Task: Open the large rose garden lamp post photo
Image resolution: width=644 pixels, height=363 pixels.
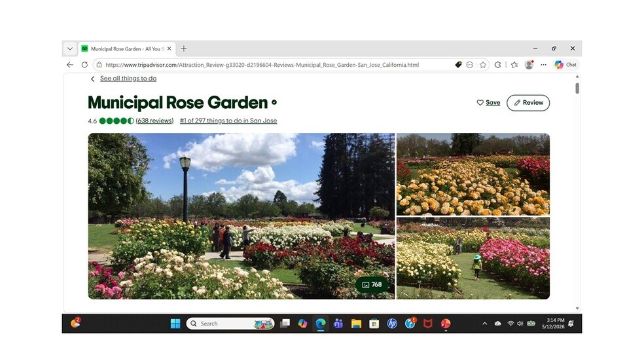Action: coord(241,216)
